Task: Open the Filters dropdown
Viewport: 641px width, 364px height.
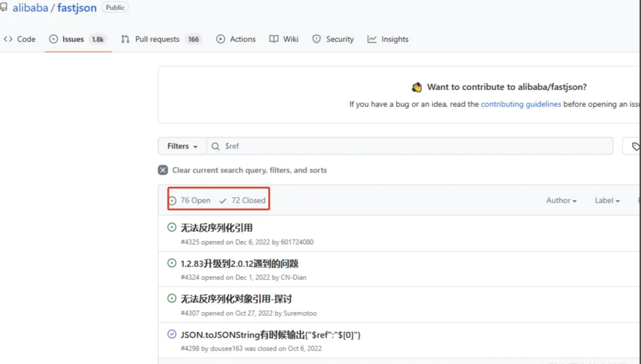Action: pos(182,146)
